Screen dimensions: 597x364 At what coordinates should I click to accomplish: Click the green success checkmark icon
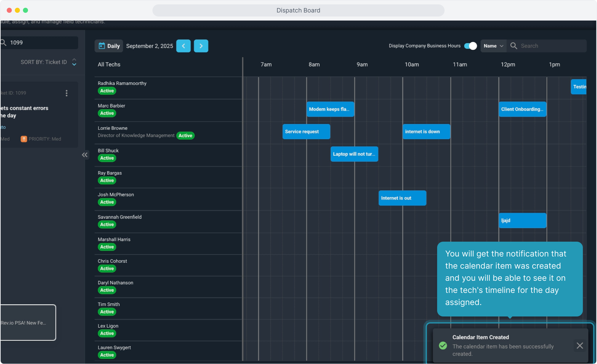[443, 345]
